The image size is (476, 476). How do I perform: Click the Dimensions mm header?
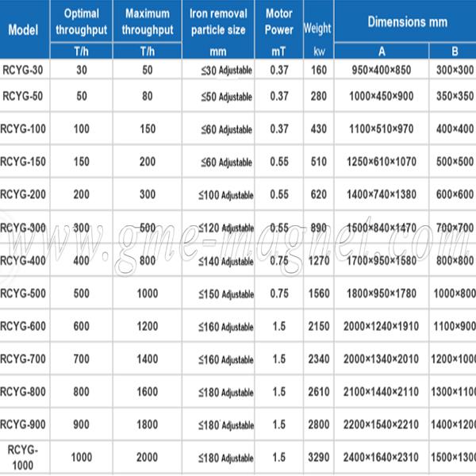405,22
